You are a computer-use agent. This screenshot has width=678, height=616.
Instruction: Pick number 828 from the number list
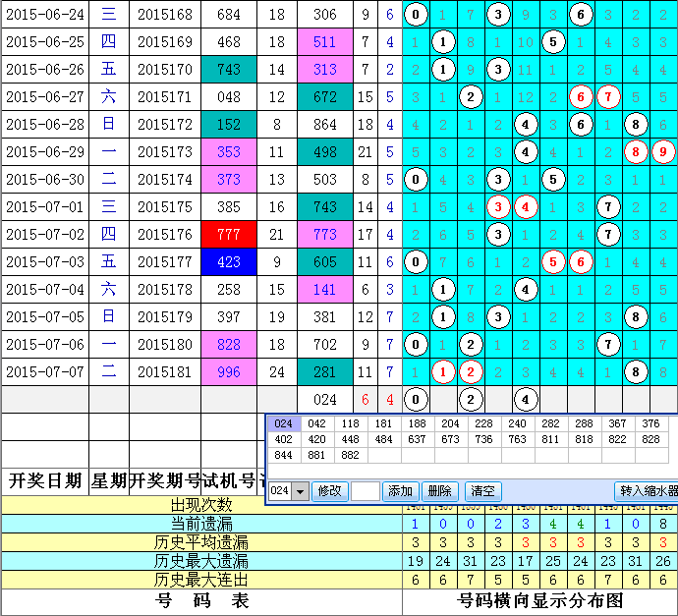pyautogui.click(x=650, y=439)
